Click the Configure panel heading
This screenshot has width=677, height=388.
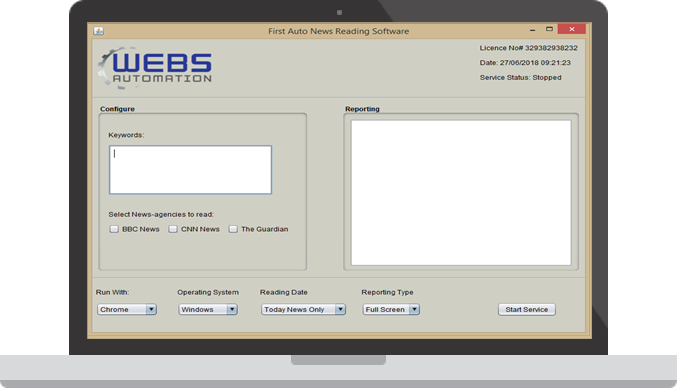click(117, 109)
